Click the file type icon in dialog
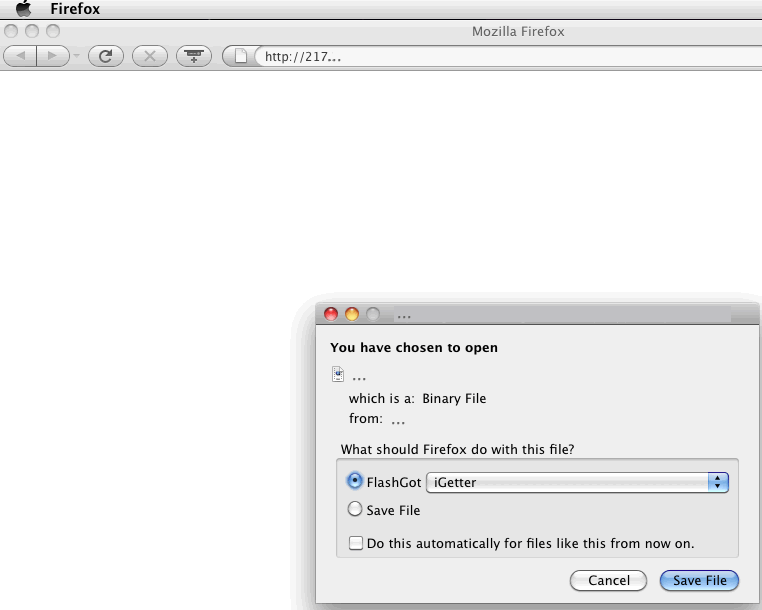Viewport: 762px width, 610px height. [338, 374]
